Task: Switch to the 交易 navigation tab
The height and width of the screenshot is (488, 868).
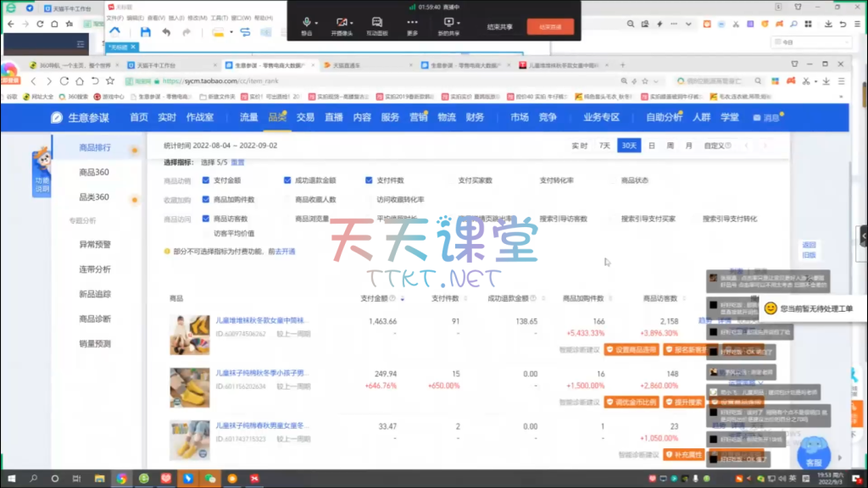Action: pos(305,118)
